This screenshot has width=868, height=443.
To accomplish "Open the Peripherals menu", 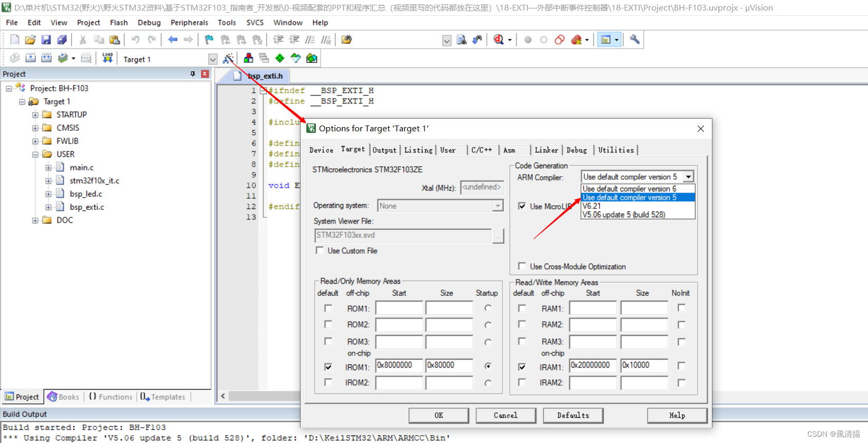I will point(189,23).
